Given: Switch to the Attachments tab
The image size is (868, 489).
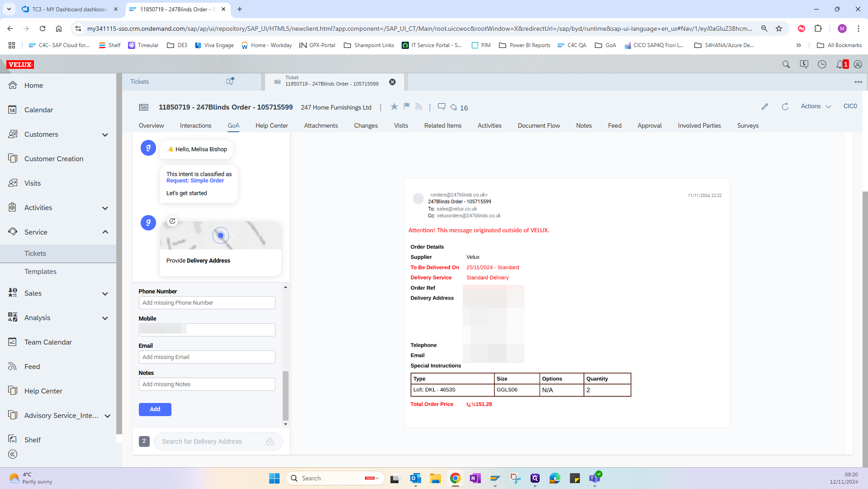Looking at the screenshot, I should pos(321,126).
